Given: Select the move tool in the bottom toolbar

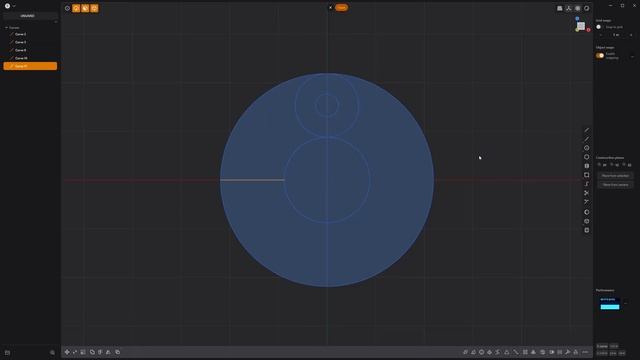Looking at the screenshot, I should pyautogui.click(x=67, y=352).
